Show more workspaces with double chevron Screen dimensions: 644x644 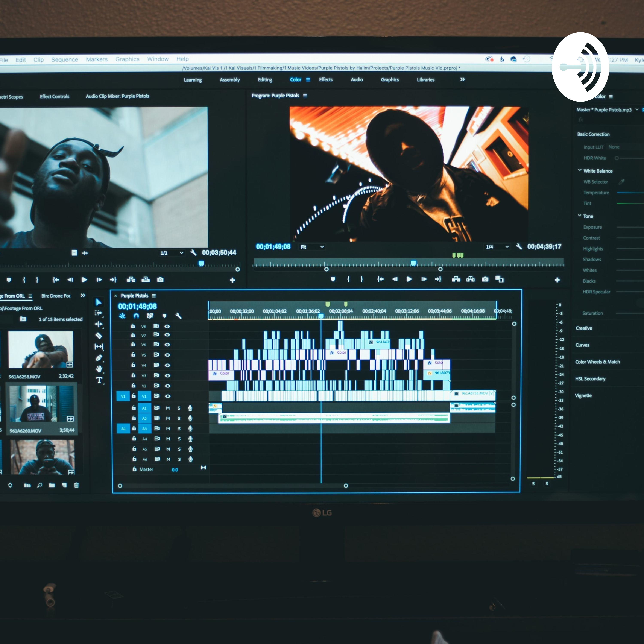click(462, 79)
